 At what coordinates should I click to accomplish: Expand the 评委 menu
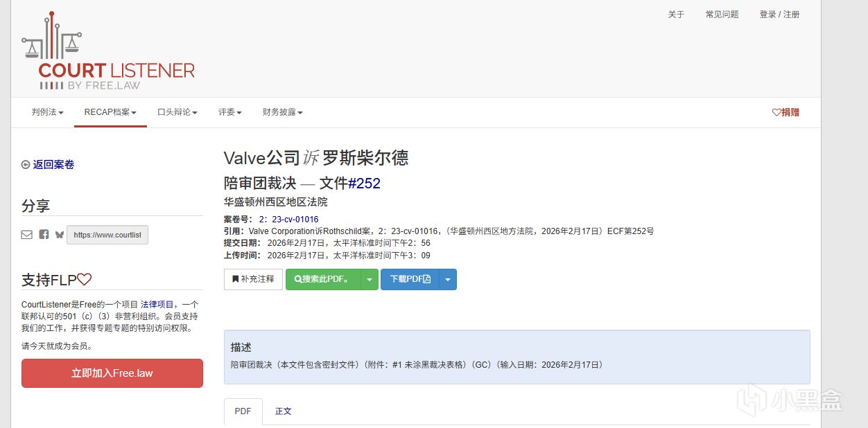230,112
